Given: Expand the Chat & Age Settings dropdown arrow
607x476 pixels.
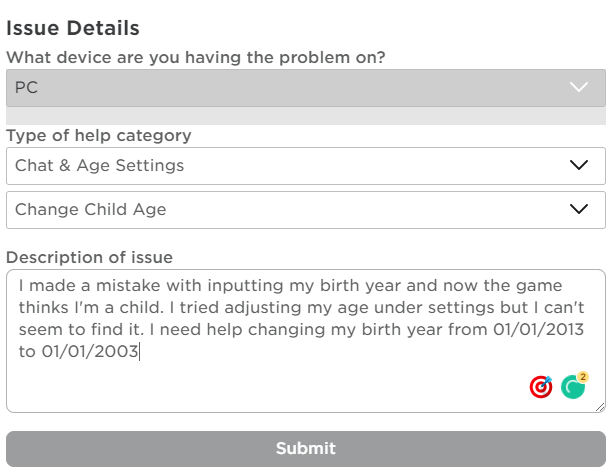Looking at the screenshot, I should pyautogui.click(x=578, y=166).
